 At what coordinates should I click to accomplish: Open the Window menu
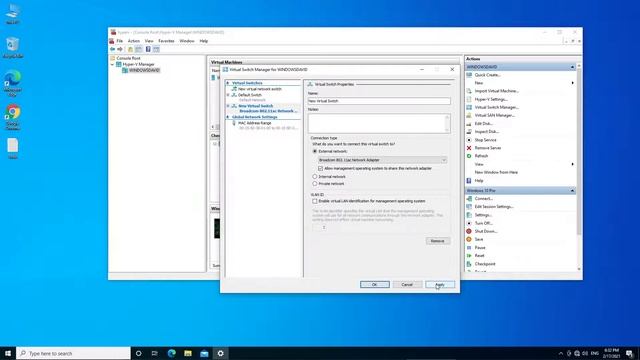pos(187,41)
